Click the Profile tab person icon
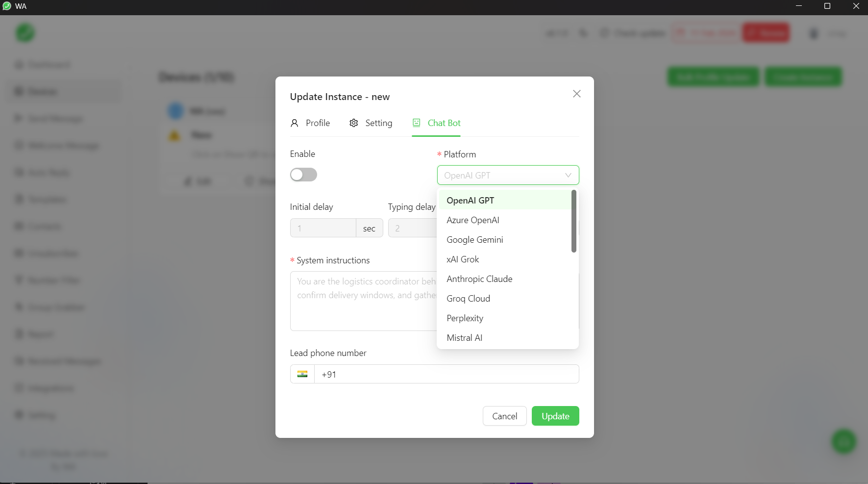 [x=295, y=123]
